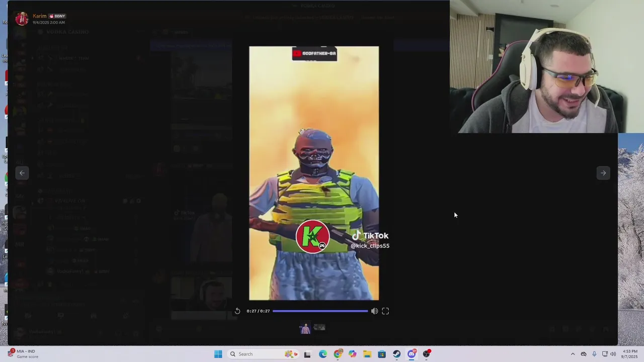Screen dimensions: 644x362
Task: Enter fullscreen mode for the video
Action: pyautogui.click(x=385, y=311)
